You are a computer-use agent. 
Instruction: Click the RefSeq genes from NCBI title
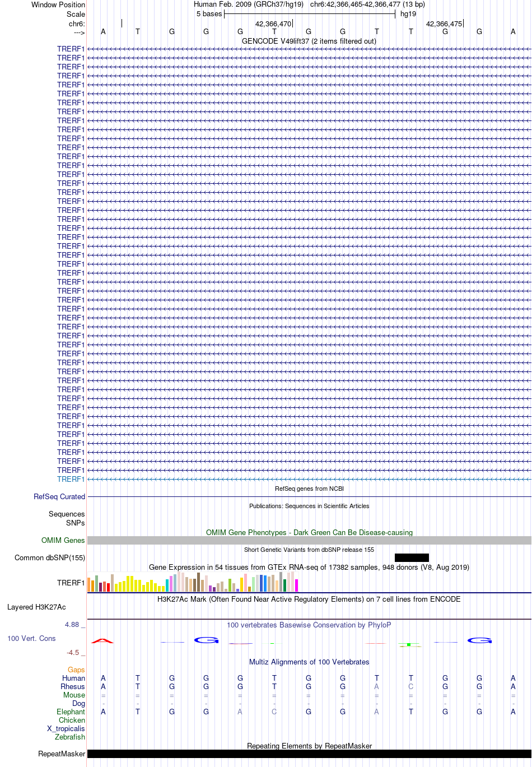(x=309, y=489)
